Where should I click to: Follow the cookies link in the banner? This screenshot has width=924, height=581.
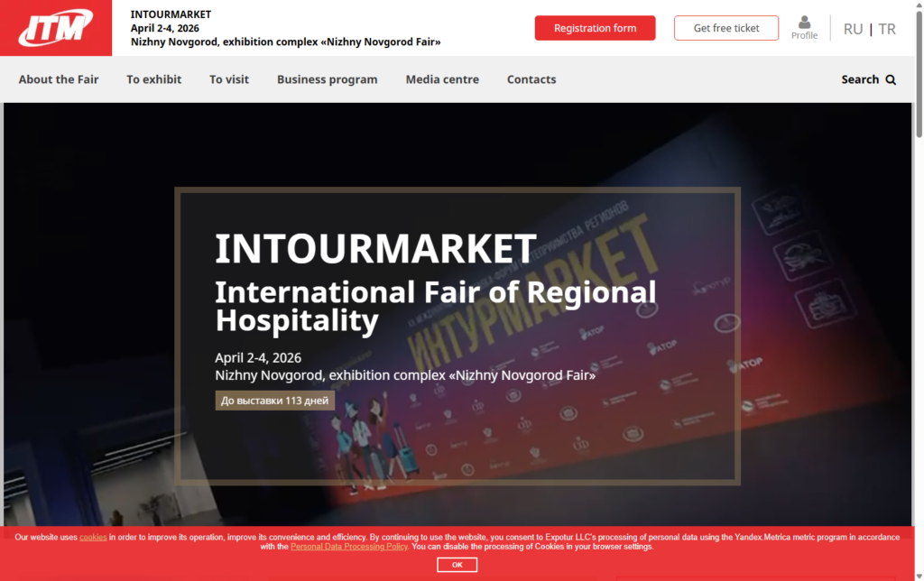pyautogui.click(x=93, y=537)
